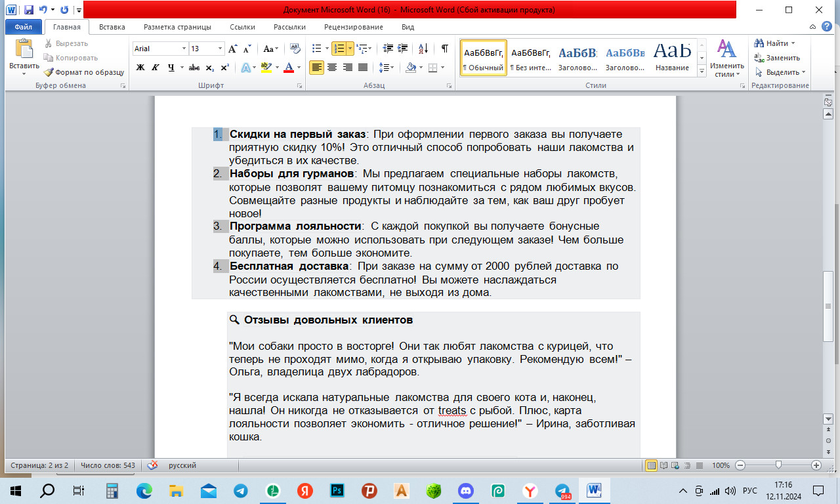The height and width of the screenshot is (504, 840).
Task: Shrink the font size with the small A icon
Action: (x=247, y=49)
